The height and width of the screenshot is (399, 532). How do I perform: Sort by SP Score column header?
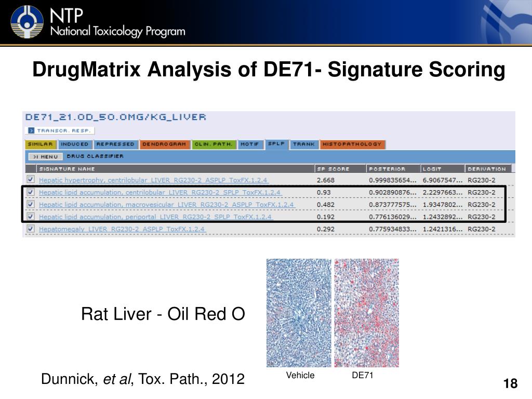[x=340, y=169]
